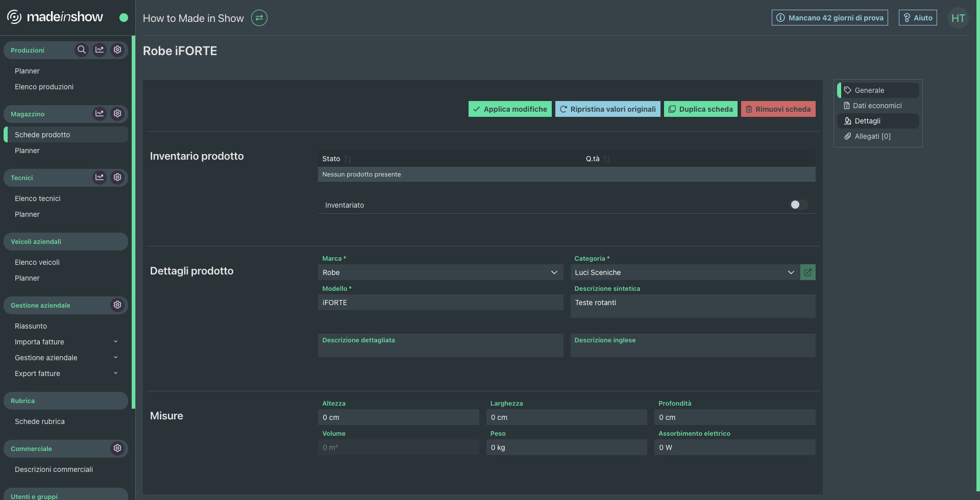The image size is (980, 500).
Task: Open Schede rubrica in sidebar
Action: coord(40,421)
